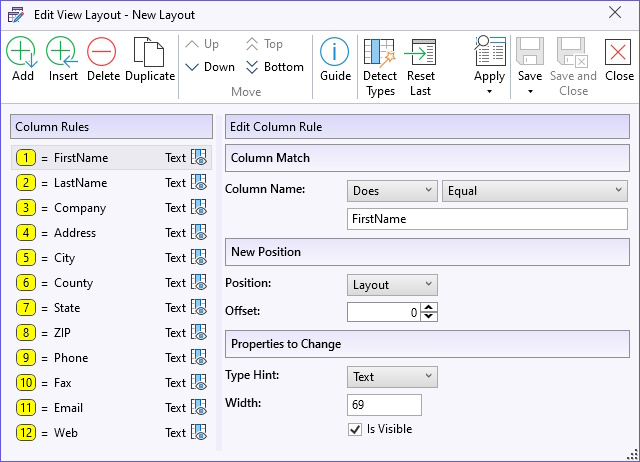Uncheck the Is Visible checkbox

355,429
